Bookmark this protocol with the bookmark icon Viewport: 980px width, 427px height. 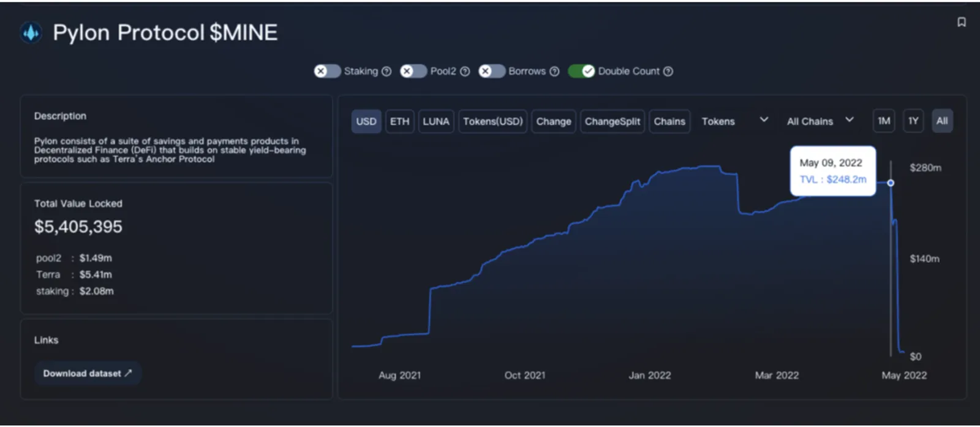pyautogui.click(x=962, y=22)
